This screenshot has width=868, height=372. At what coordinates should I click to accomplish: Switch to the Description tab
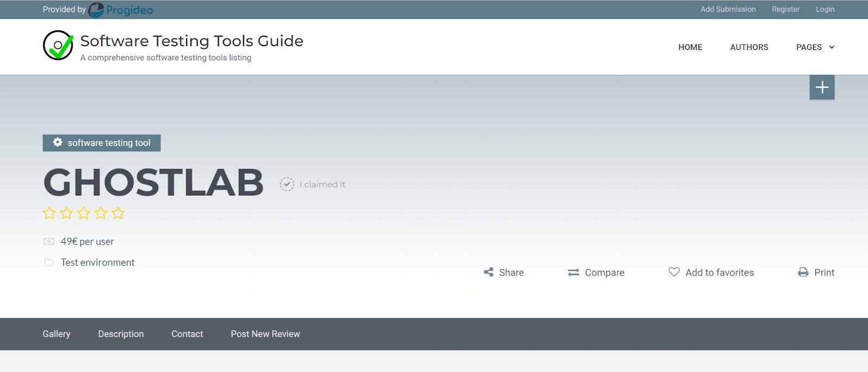(120, 334)
